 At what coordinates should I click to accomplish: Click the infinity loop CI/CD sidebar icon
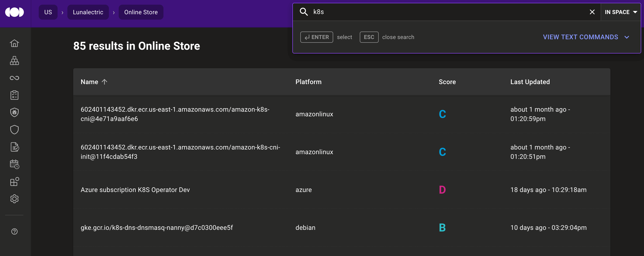(x=14, y=78)
